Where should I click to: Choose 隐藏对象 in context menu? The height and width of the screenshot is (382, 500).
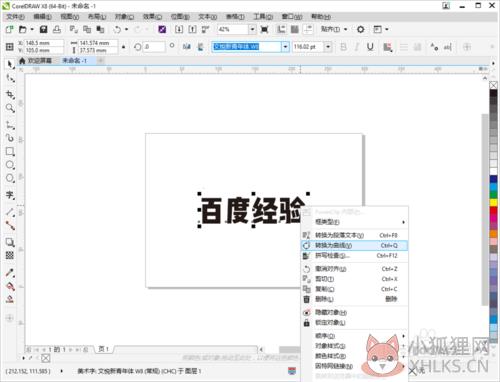point(354,312)
